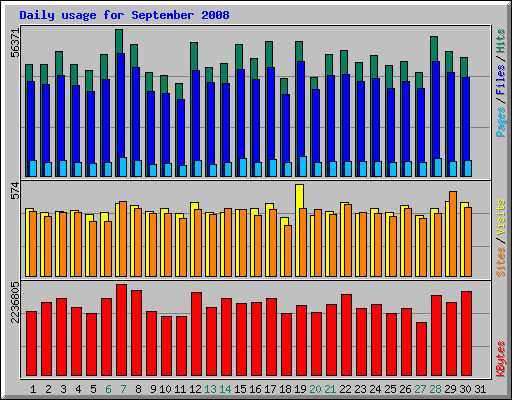Click weekend day 7 on the date axis
Viewport: 512px width, 400px height.
(x=123, y=389)
